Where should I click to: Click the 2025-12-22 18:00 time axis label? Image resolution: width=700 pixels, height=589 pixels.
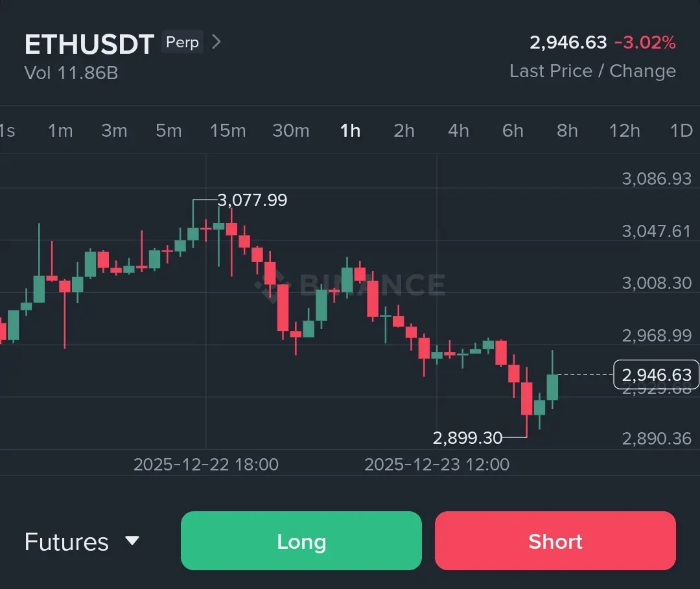pyautogui.click(x=206, y=465)
